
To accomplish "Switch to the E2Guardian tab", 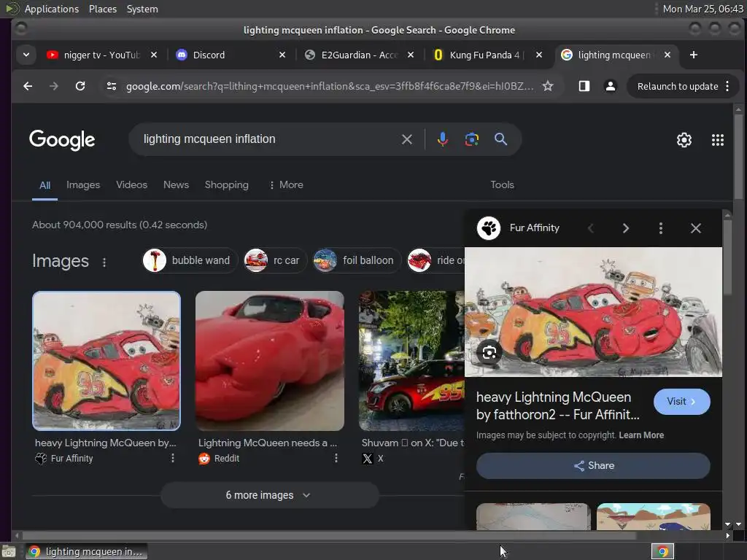I will 359,55.
